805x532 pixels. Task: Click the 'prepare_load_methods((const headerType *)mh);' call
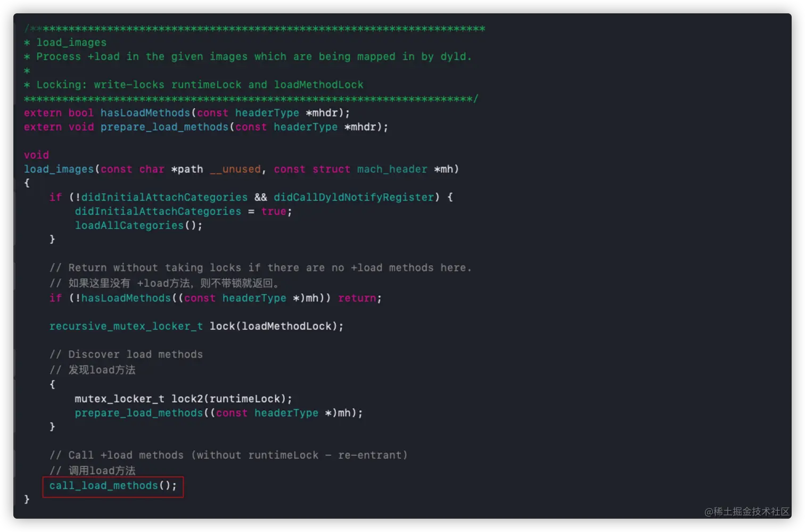click(x=219, y=413)
